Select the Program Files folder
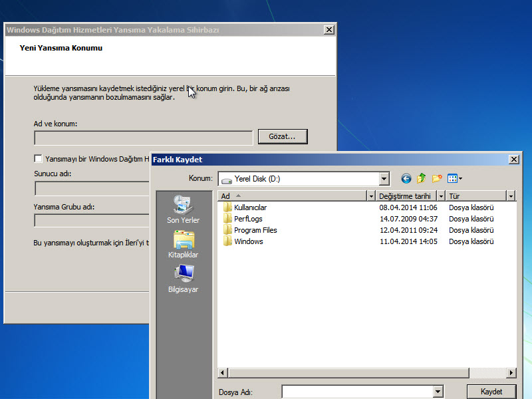This screenshot has height=399, width=532. point(255,230)
